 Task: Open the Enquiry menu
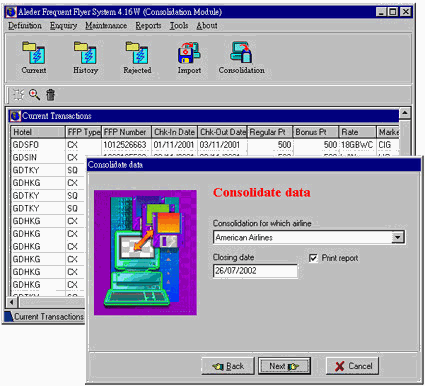[x=63, y=26]
